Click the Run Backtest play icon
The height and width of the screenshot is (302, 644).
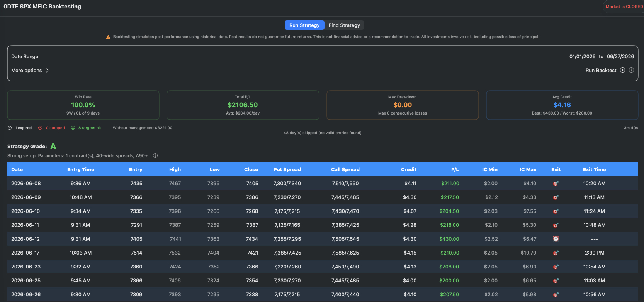[x=622, y=70]
